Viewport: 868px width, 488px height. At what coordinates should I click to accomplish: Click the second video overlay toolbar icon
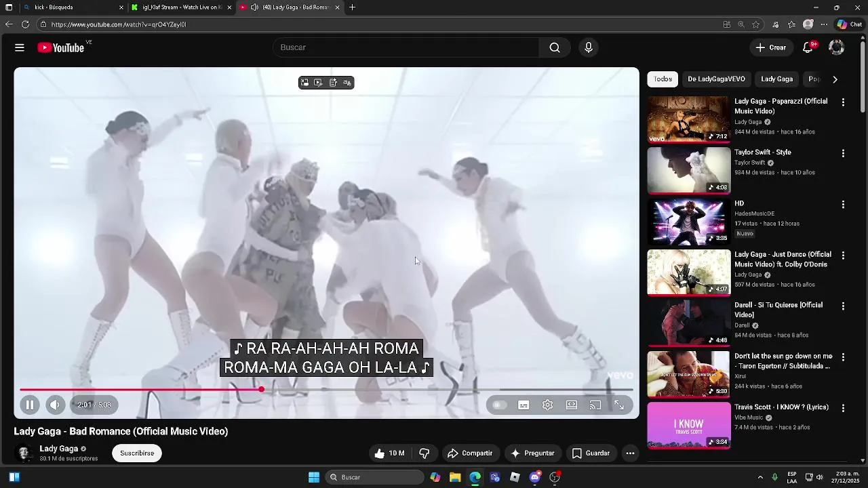tap(318, 83)
